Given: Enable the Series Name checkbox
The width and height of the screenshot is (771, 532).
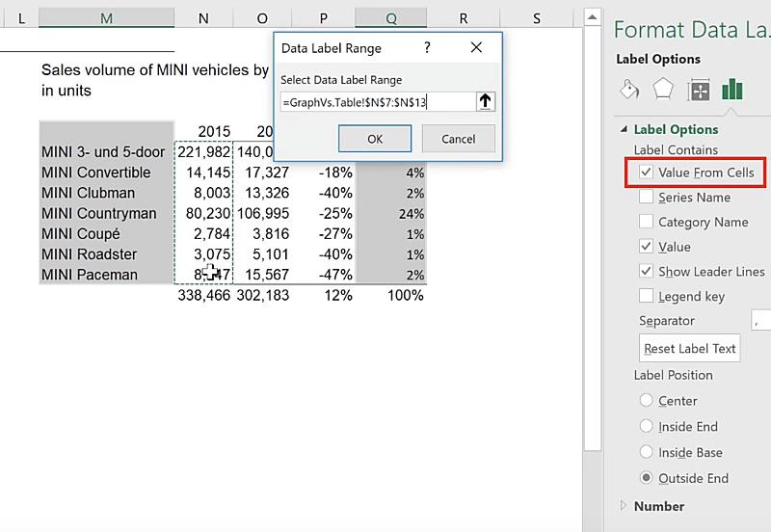Looking at the screenshot, I should pos(646,198).
